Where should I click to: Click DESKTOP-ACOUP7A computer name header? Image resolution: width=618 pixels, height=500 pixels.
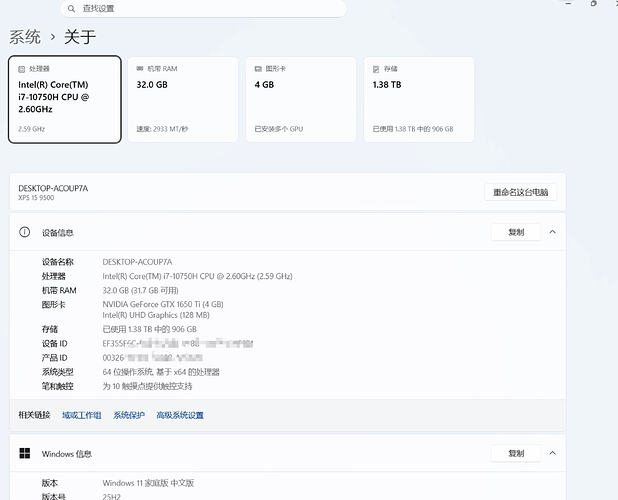pyautogui.click(x=53, y=188)
